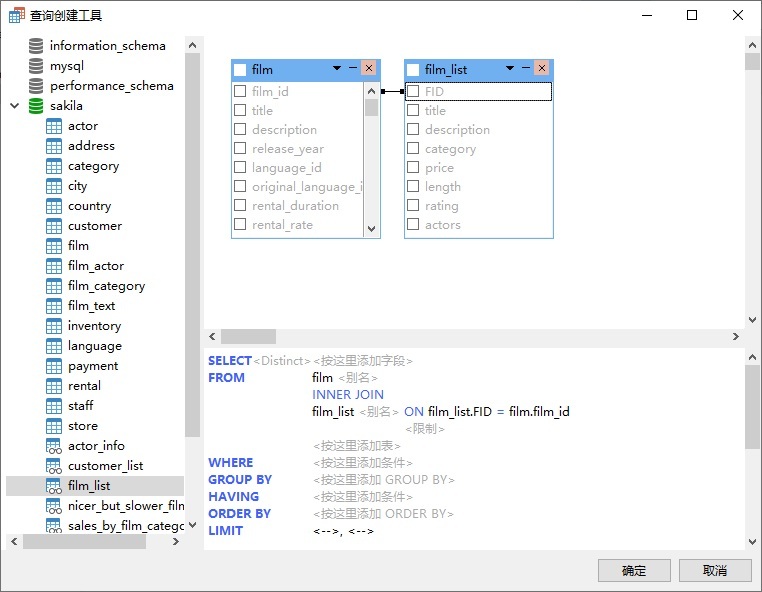Screen dimensions: 762x592
Task: Click <按这里添加 GROUP BY> placeholder
Action: coord(384,480)
